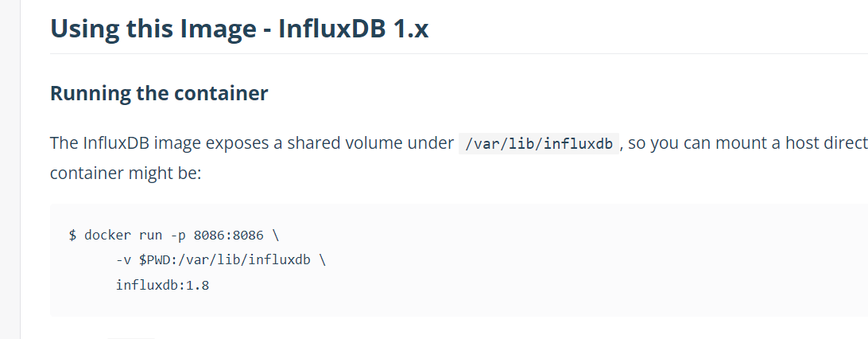
Task: Click the inline code /var/lib/influxdb in paragraph
Action: coord(538,144)
